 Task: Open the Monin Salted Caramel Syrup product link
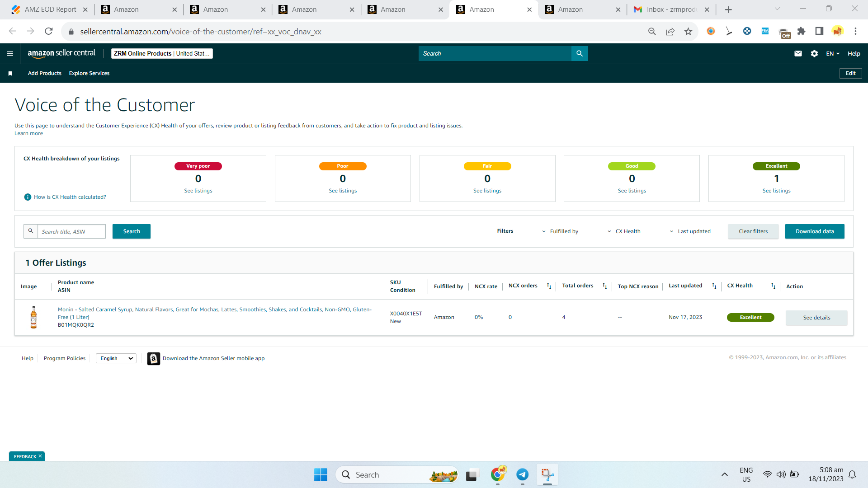(215, 313)
